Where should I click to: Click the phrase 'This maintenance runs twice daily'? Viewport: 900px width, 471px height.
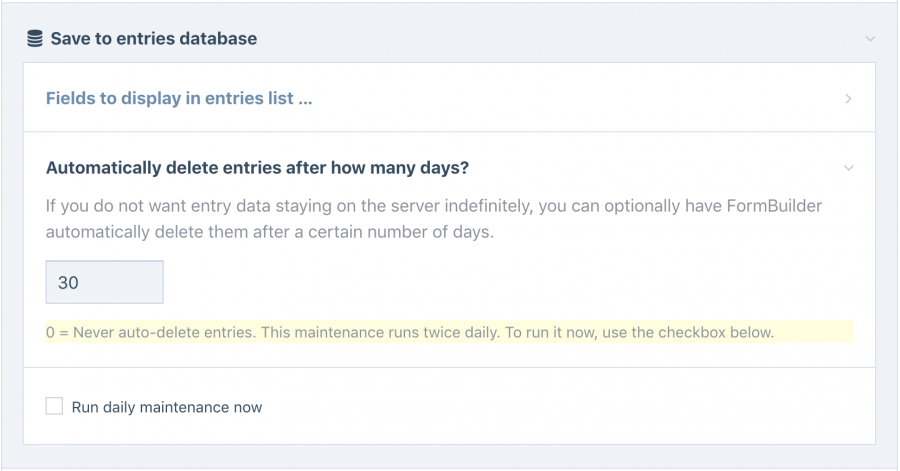point(380,332)
